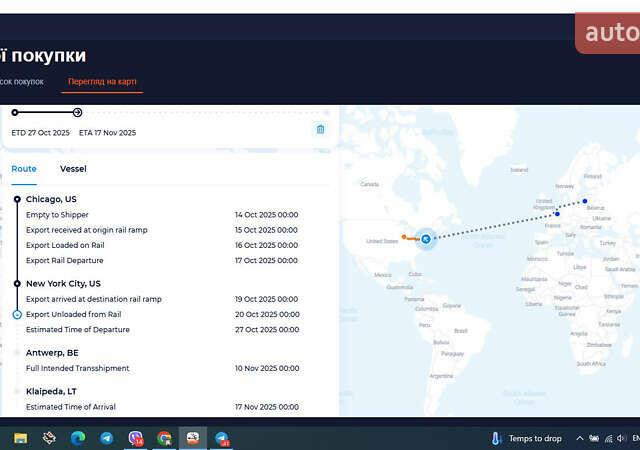Click the 'Temps to drop' weather widget
640x450 pixels.
pyautogui.click(x=526, y=438)
